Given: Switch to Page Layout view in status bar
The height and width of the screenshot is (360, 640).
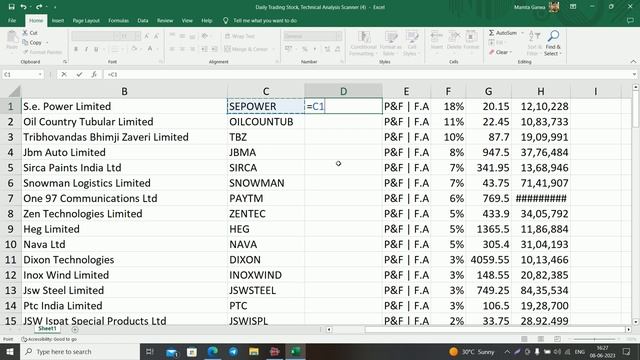Looking at the screenshot, I should coord(541,339).
